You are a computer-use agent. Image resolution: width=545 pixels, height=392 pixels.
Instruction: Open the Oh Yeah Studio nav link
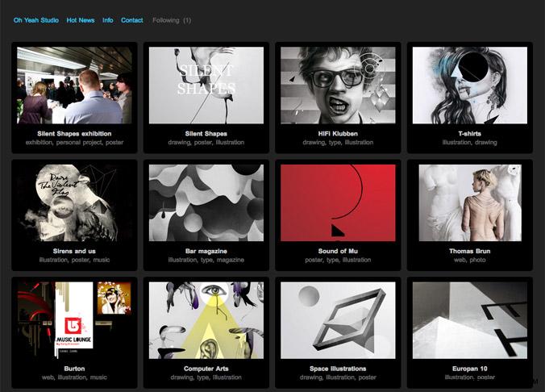(35, 20)
